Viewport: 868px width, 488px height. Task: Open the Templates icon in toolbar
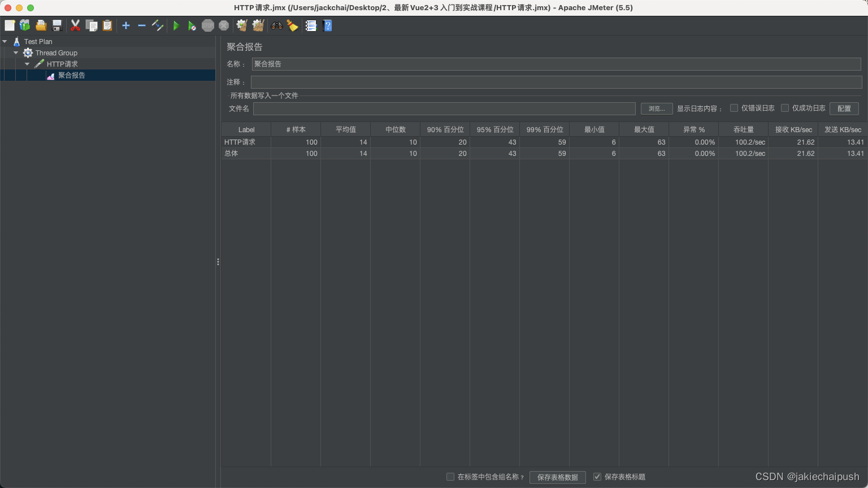(x=25, y=25)
